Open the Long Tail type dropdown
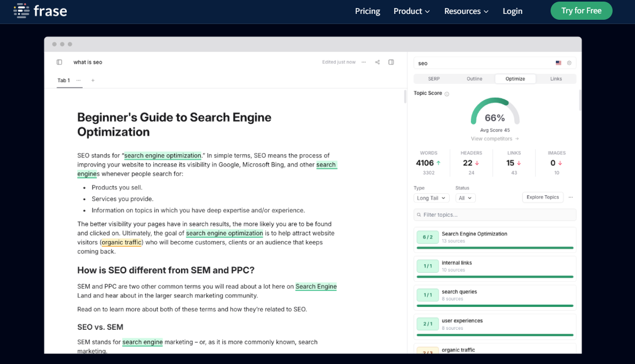Image resolution: width=635 pixels, height=364 pixels. [432, 198]
